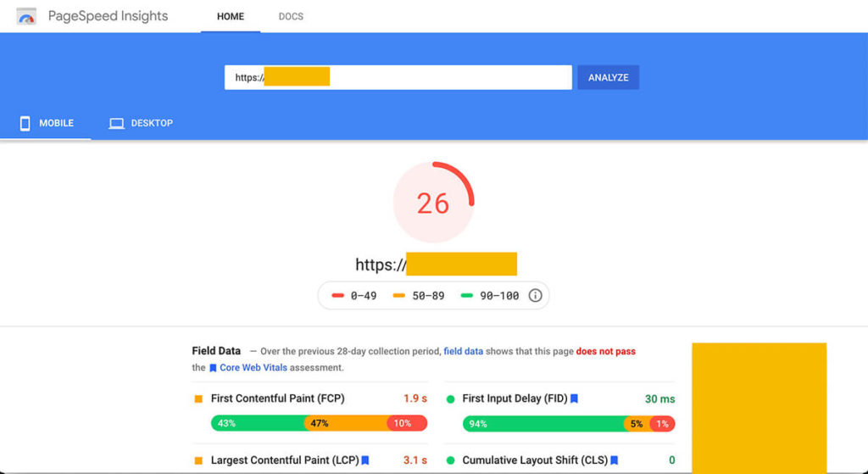
Task: Select the MOBILE results tab
Action: (46, 123)
